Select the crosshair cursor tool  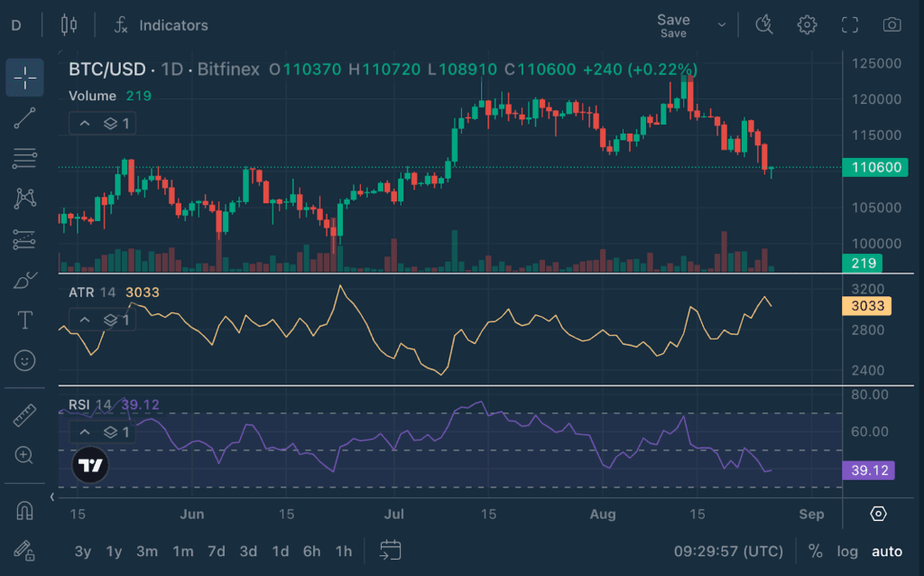24,78
